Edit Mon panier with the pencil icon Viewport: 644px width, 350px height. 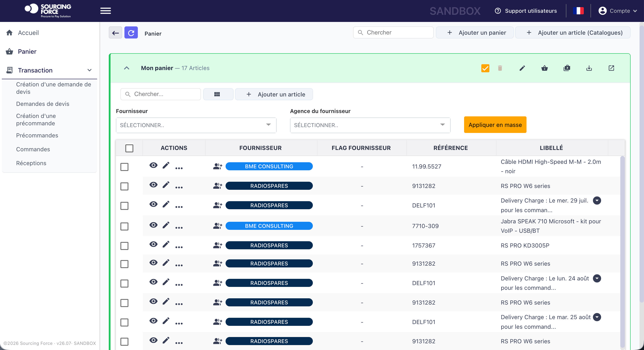pyautogui.click(x=522, y=68)
